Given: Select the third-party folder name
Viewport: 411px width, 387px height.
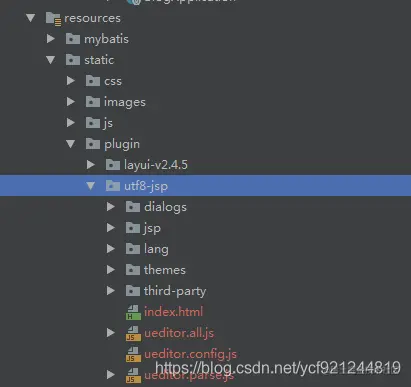Looking at the screenshot, I should [175, 291].
